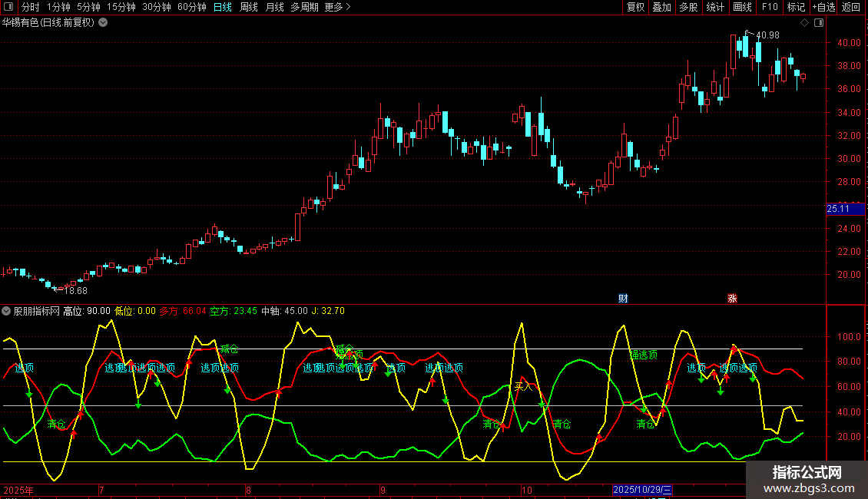
Task: Open the dropdown circle beside 华锡有色 title
Action: (103, 23)
